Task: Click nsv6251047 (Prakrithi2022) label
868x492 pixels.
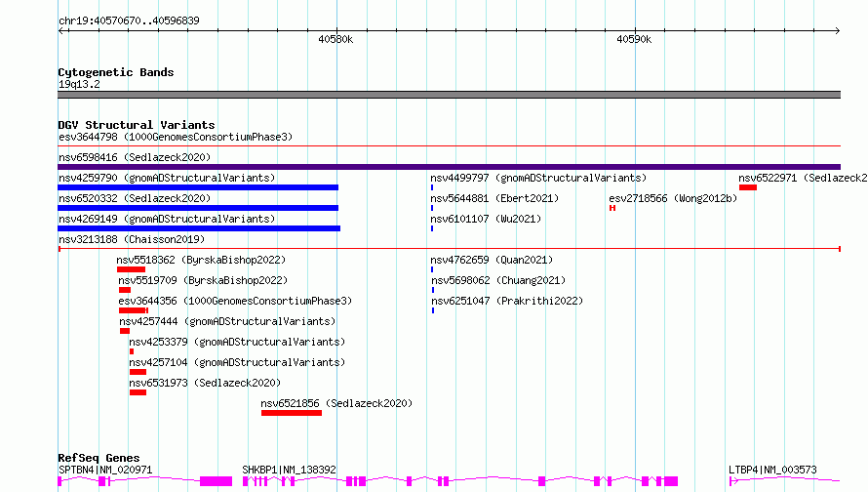Action: [x=507, y=301]
